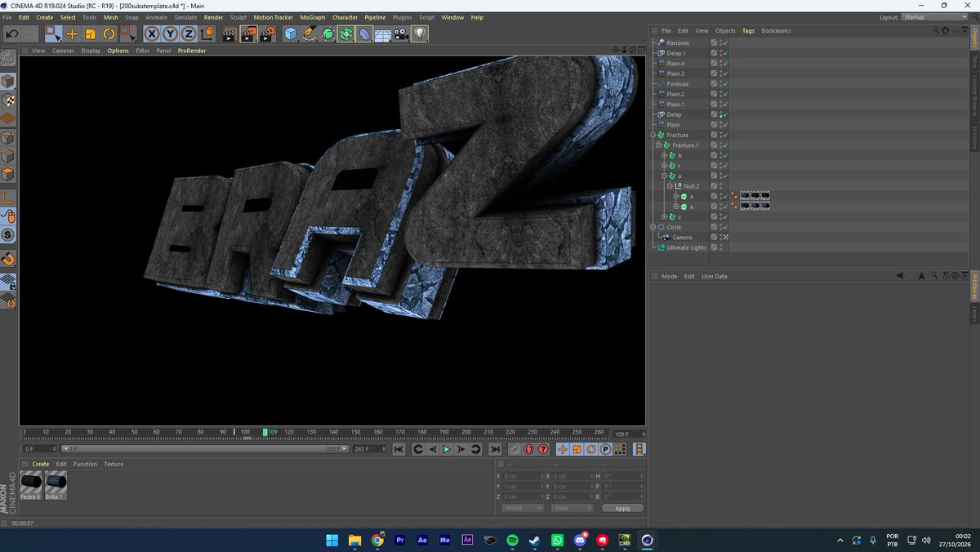
Task: Click the Camera object icon in the toolbar
Action: click(x=401, y=33)
